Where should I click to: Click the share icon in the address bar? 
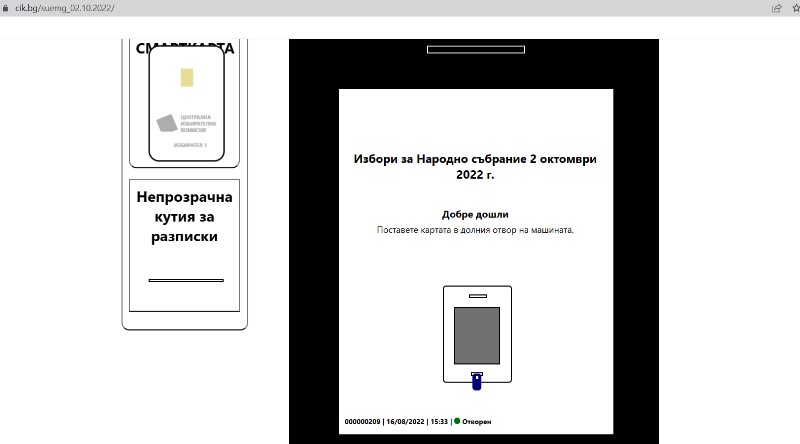pyautogui.click(x=777, y=8)
